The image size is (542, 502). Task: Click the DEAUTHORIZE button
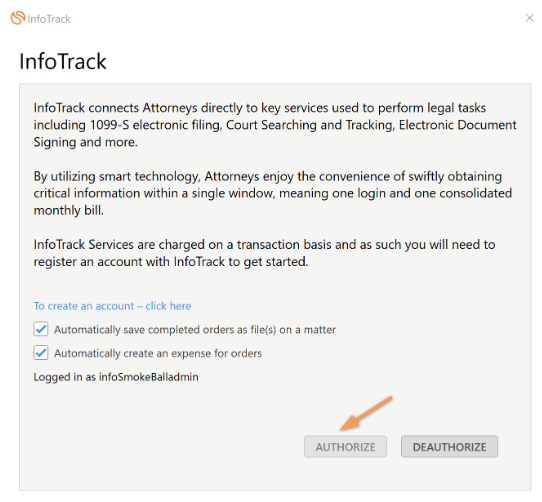click(449, 447)
